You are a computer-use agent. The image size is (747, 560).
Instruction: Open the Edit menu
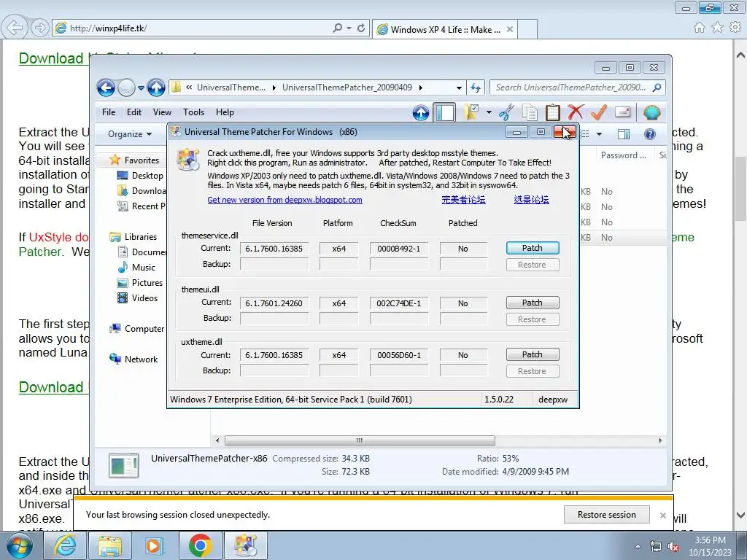[x=134, y=112]
